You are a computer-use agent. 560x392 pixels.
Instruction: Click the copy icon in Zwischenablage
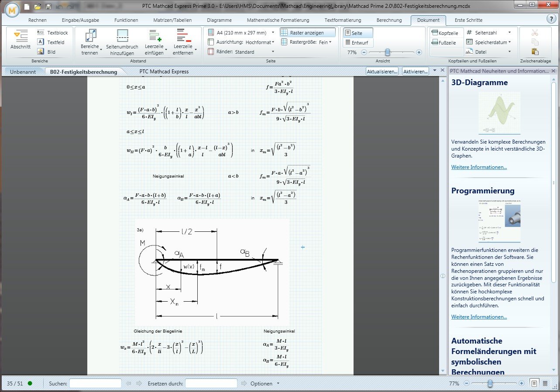click(x=535, y=42)
